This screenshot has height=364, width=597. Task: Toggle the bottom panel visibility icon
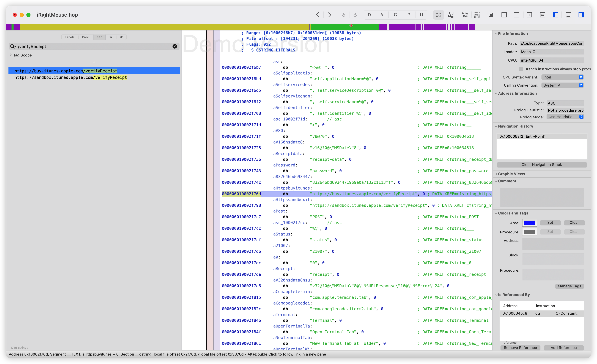(568, 15)
